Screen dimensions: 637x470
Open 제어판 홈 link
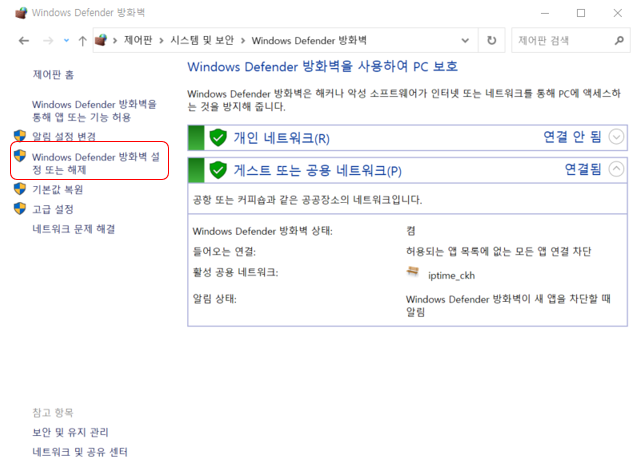click(x=53, y=75)
